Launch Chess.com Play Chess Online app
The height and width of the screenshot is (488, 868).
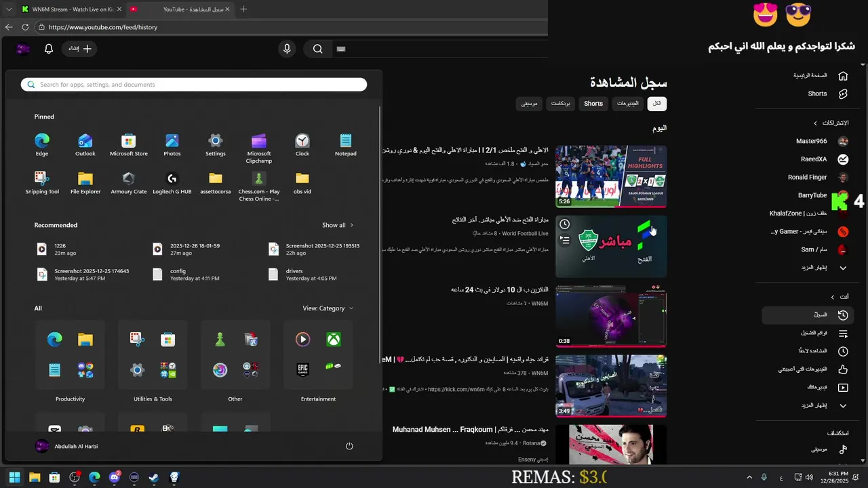pos(259,186)
